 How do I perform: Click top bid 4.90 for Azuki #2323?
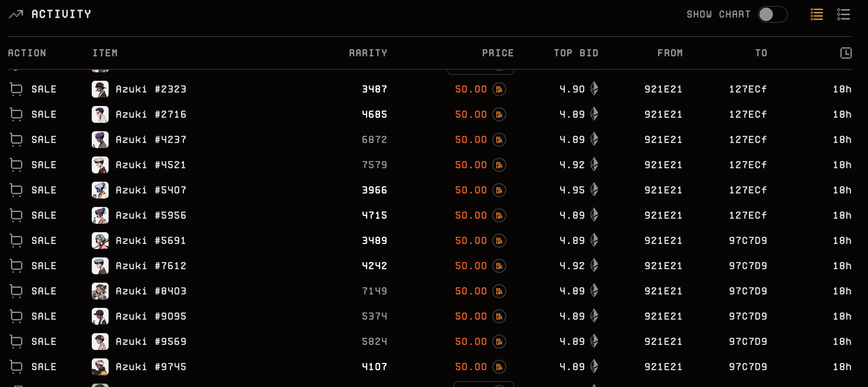coord(572,89)
